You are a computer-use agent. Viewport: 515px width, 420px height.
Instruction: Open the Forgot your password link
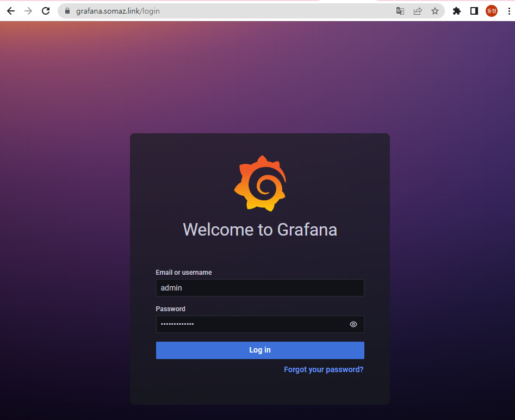[x=324, y=369]
